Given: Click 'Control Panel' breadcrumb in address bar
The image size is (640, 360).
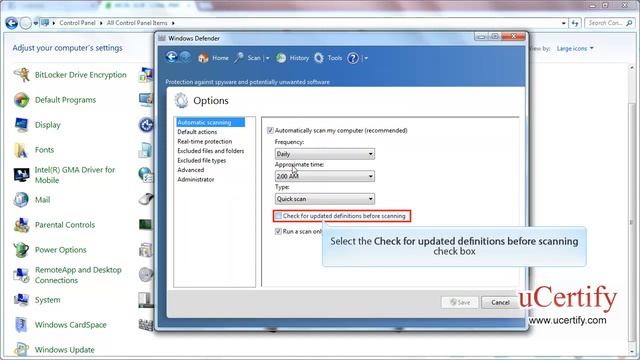Looking at the screenshot, I should [x=77, y=23].
